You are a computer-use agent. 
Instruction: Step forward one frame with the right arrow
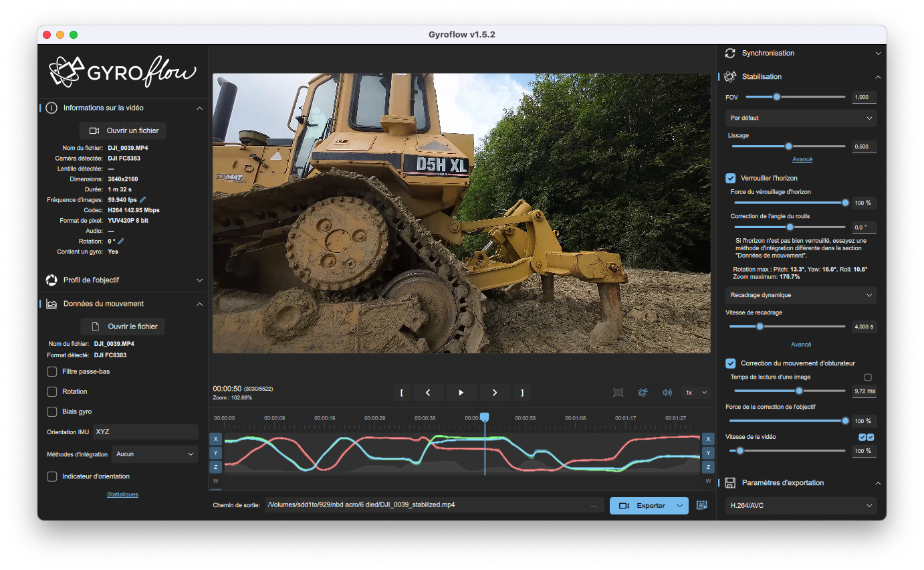click(x=494, y=393)
